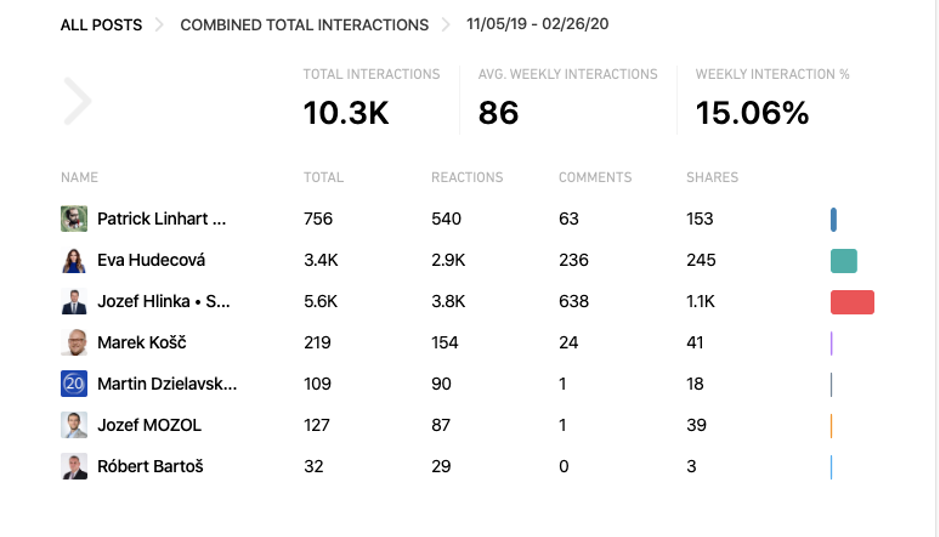Click Jozef MOZOL's profile avatar
Viewport: 939px width, 537px height.
(x=74, y=425)
